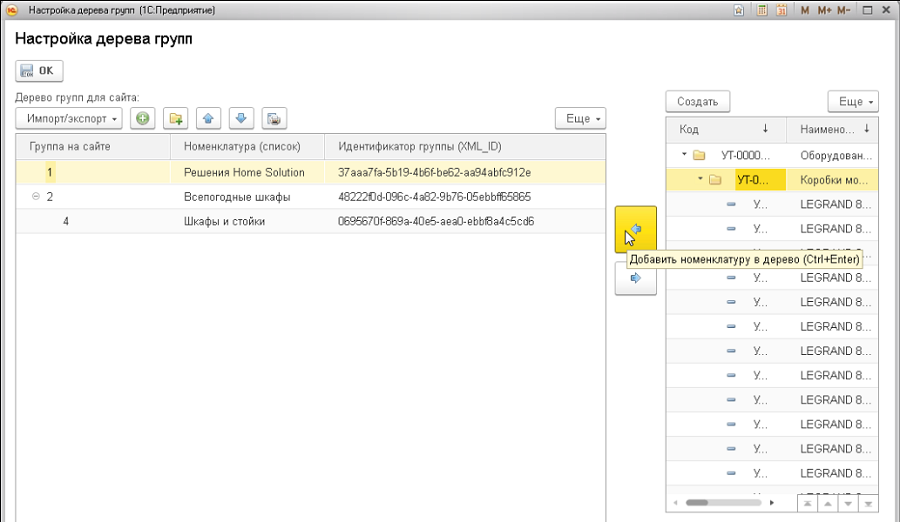Click the copy/print icon after arrows
The height and width of the screenshot is (522, 900).
click(x=274, y=119)
